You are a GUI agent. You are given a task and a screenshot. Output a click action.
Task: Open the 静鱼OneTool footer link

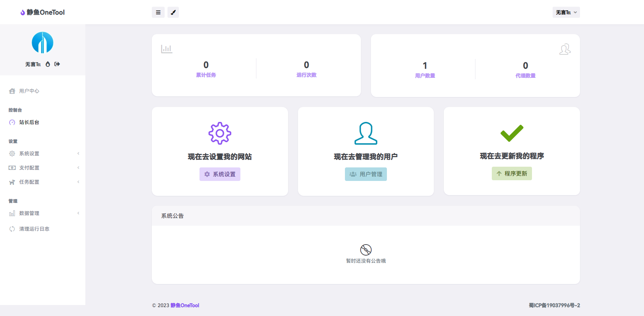[x=185, y=305]
